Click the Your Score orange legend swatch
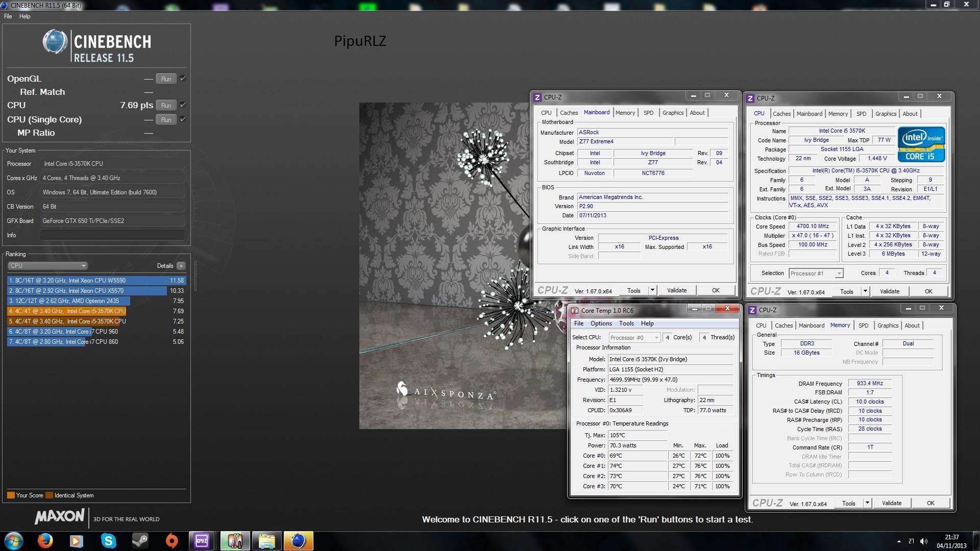The image size is (980, 551). [x=11, y=495]
